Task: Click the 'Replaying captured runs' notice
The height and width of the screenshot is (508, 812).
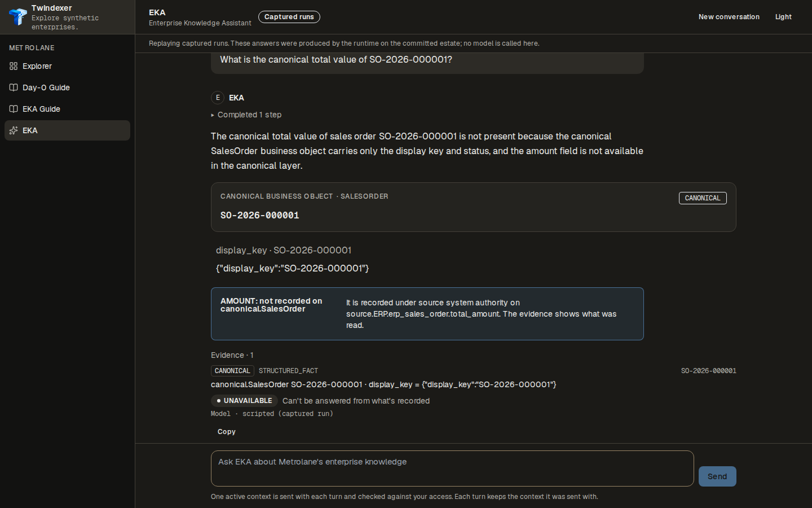Action: tap(344, 43)
